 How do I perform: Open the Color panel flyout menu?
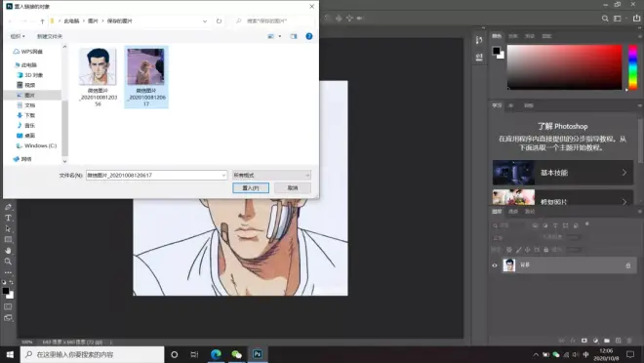[639, 36]
